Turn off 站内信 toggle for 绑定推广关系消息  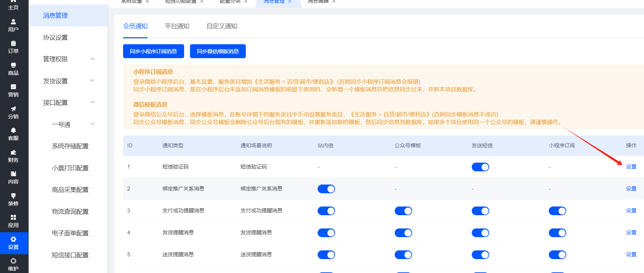[x=326, y=189]
